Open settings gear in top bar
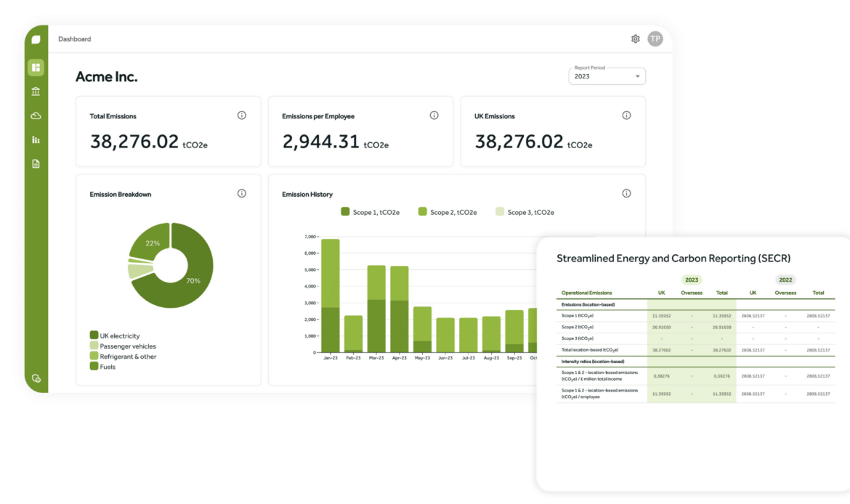The width and height of the screenshot is (850, 504). point(636,39)
